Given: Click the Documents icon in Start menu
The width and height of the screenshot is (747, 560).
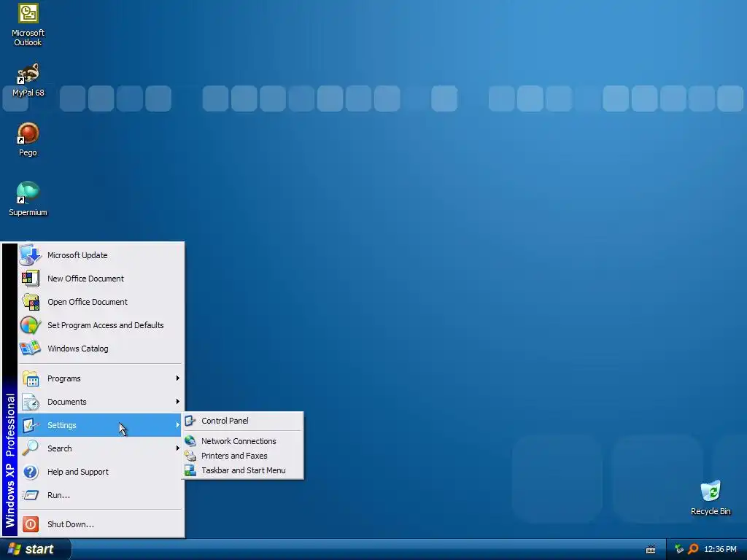Looking at the screenshot, I should tap(31, 402).
